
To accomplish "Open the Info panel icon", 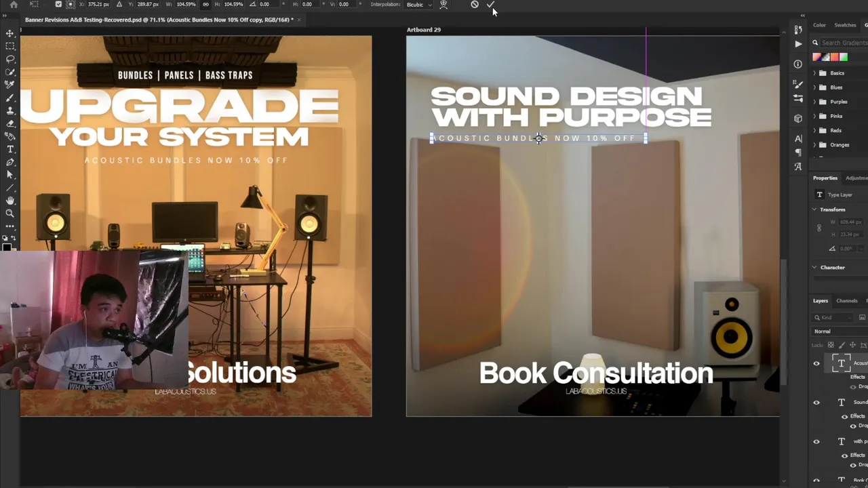I will pos(798,64).
